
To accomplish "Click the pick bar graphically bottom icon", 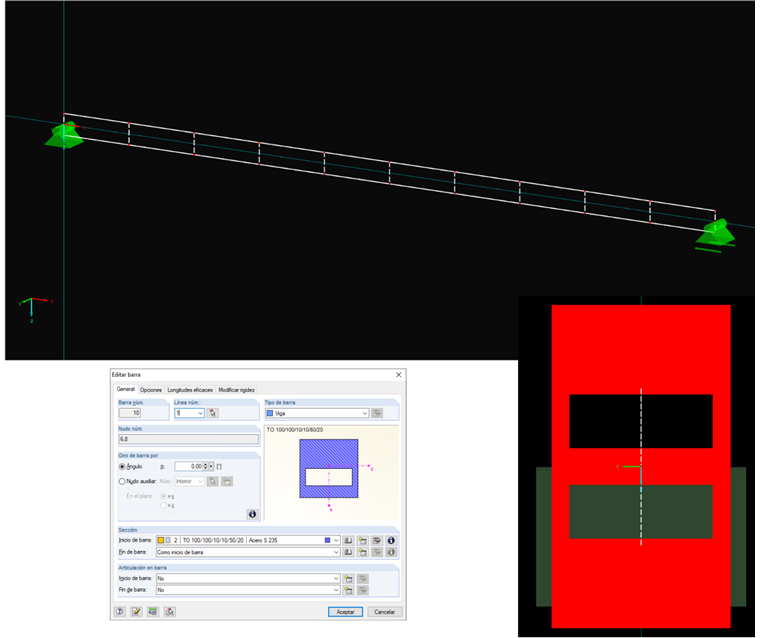I will [170, 612].
